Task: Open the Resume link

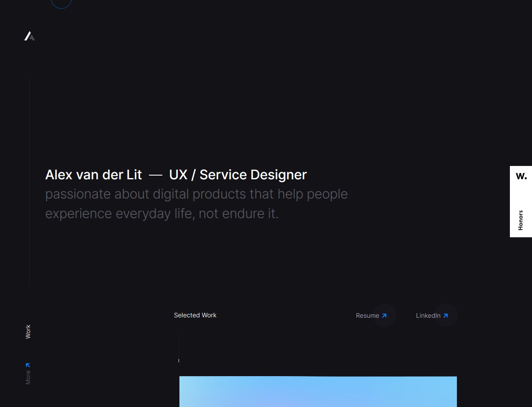Action: (x=367, y=316)
